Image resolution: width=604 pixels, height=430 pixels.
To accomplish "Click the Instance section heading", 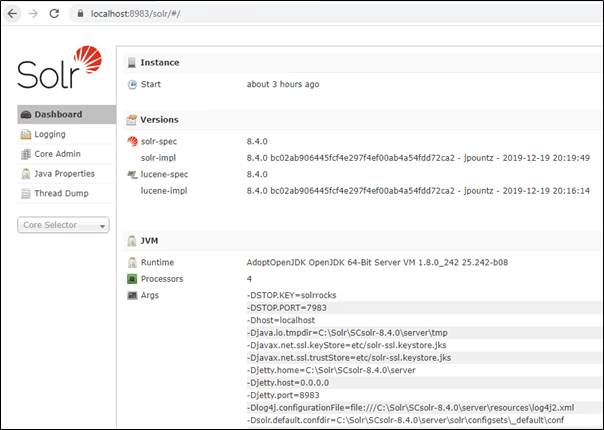I will tap(159, 62).
